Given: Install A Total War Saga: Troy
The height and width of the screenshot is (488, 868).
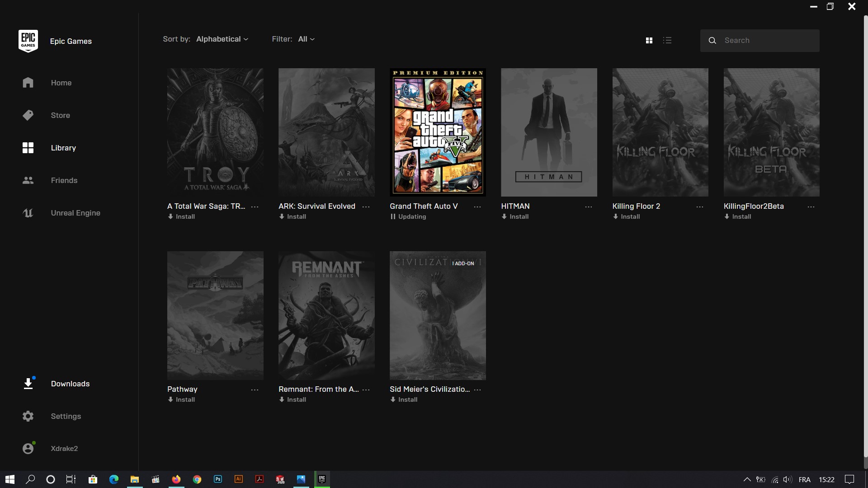Looking at the screenshot, I should 181,216.
